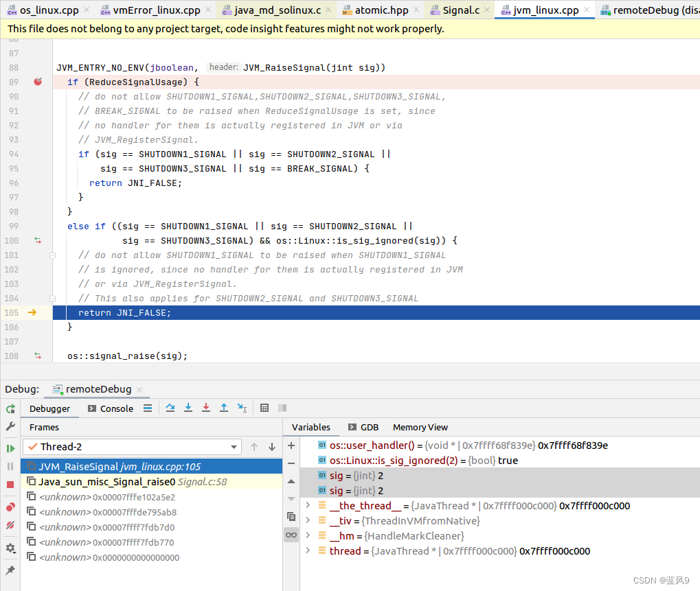Select unknown frame 0x00007ffff7fdb7d0
Viewport: 700px width, 591px height.
[x=152, y=527]
